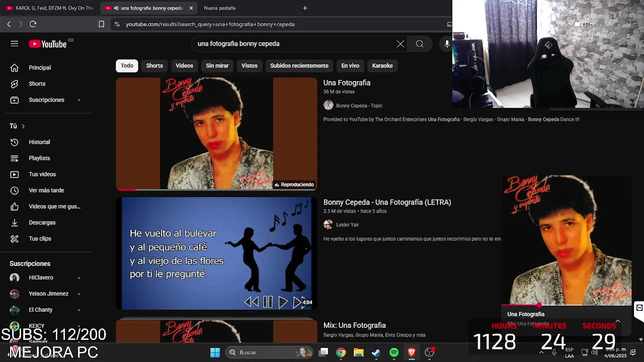Click the LETRA lyrics video thumbnail
The image size is (644, 362).
(216, 253)
